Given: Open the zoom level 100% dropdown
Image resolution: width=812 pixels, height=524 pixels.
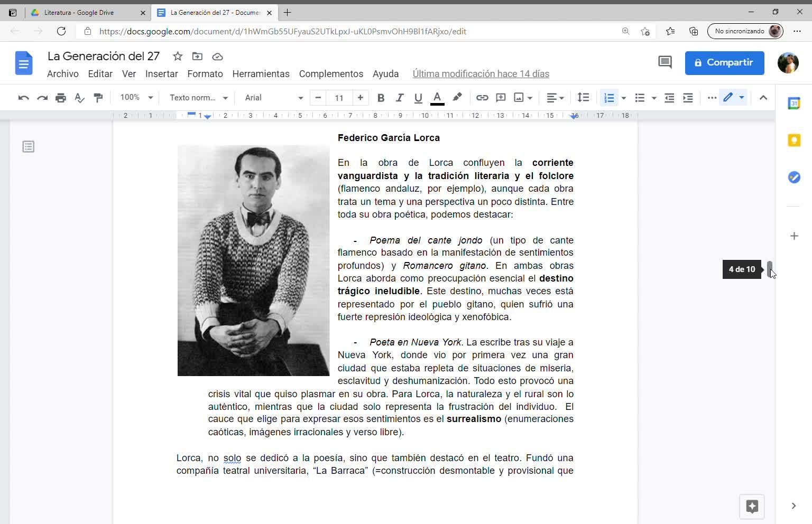Looking at the screenshot, I should tap(136, 98).
